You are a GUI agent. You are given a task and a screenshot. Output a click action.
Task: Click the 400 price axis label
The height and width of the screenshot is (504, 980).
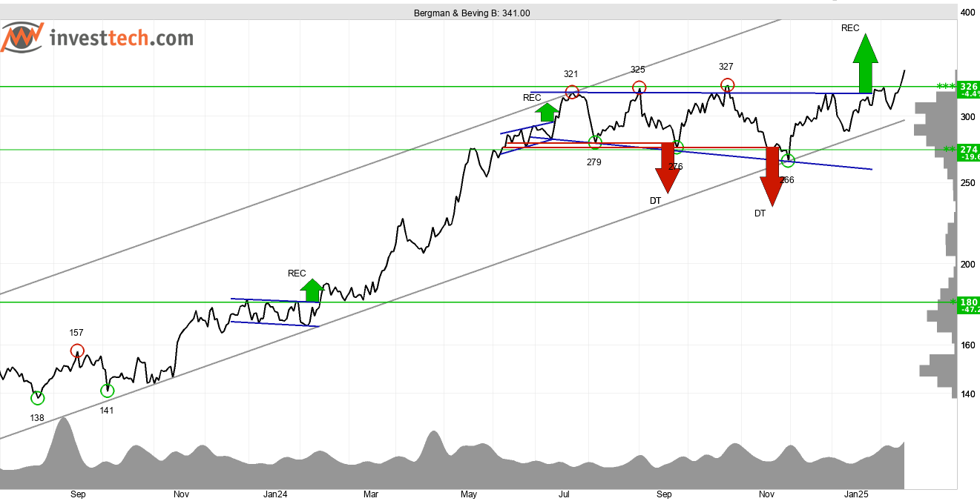click(x=967, y=13)
